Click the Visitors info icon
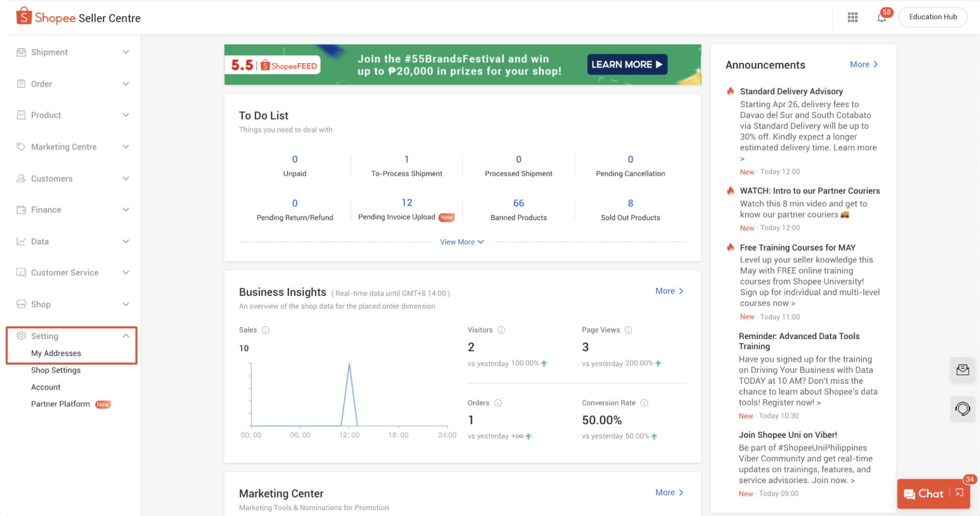 pos(501,330)
